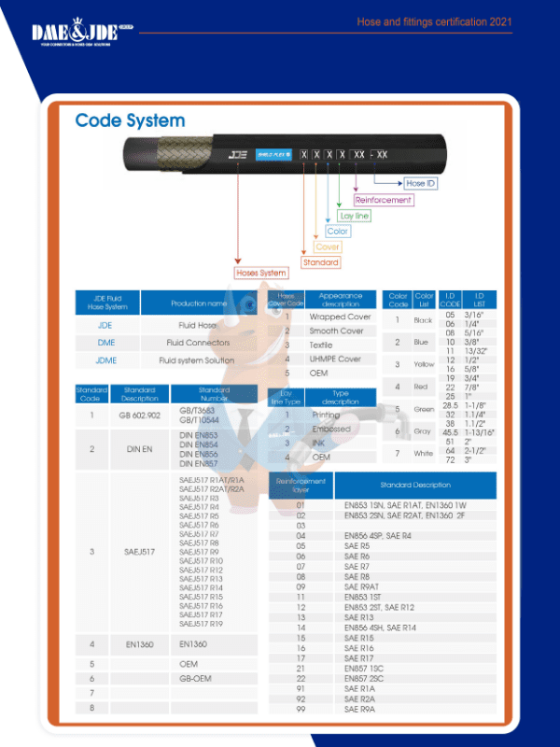The width and height of the screenshot is (560, 747).
Task: Select the JDME hose system entry
Action: pos(106,360)
